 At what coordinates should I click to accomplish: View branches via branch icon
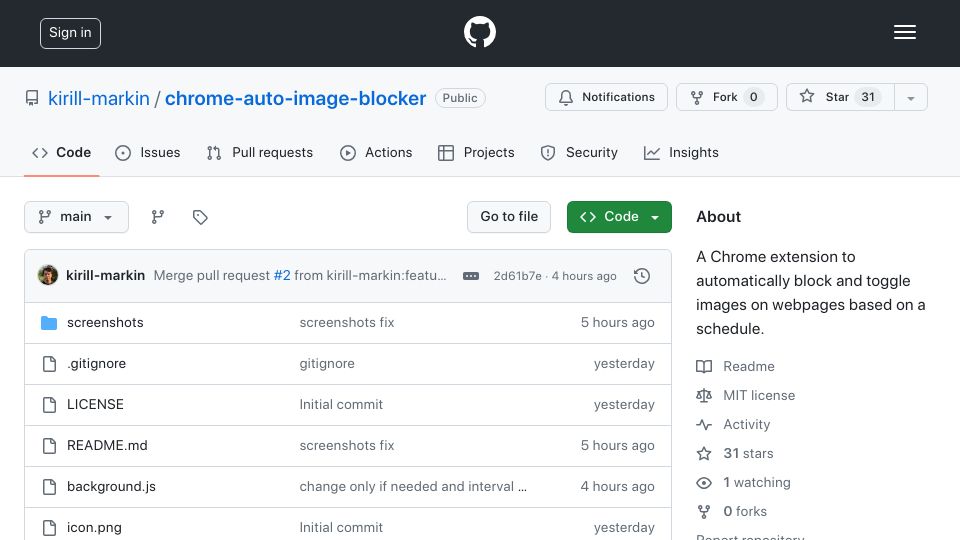(158, 217)
